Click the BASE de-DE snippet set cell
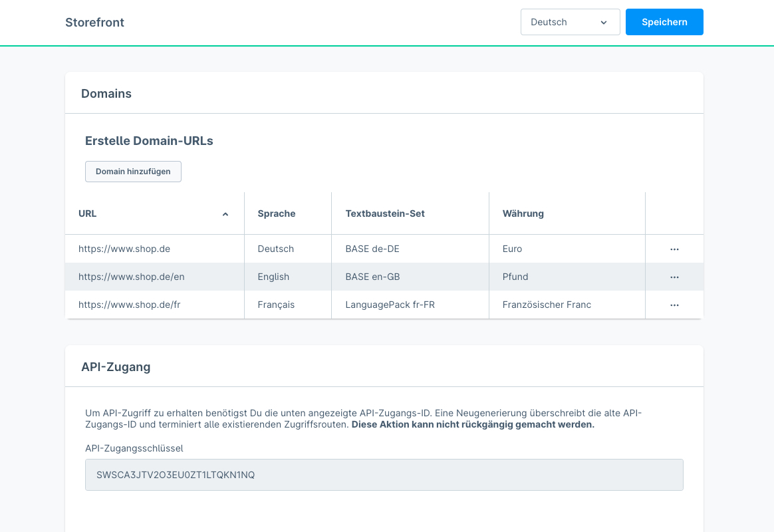The width and height of the screenshot is (774, 532). (x=372, y=249)
